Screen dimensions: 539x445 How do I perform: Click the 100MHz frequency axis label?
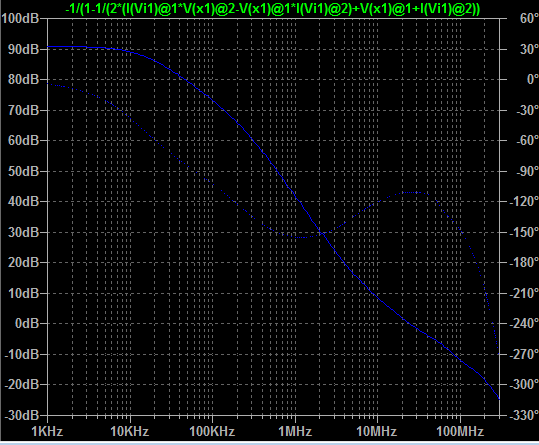(460, 431)
